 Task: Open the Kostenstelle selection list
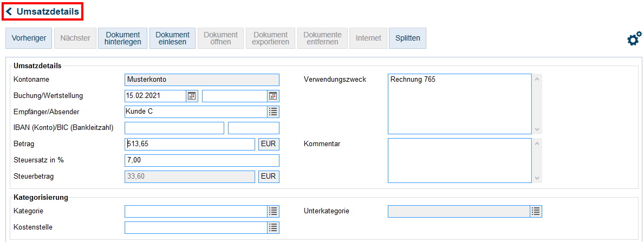[274, 227]
